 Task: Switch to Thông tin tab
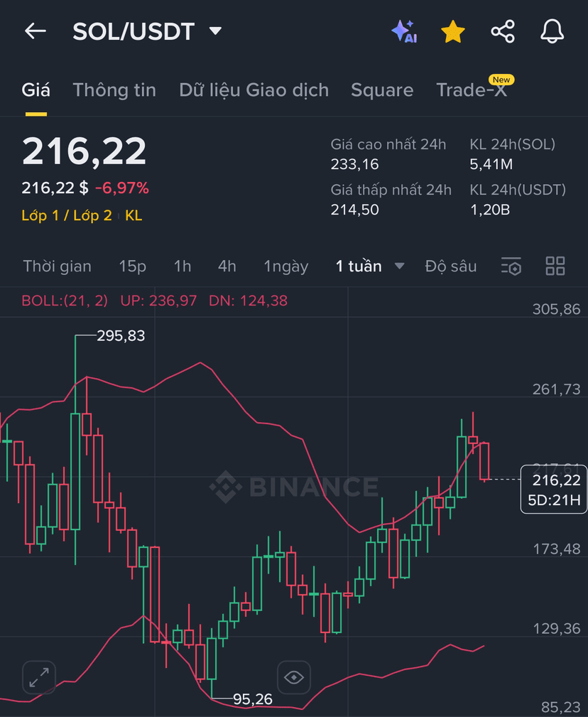coord(114,90)
